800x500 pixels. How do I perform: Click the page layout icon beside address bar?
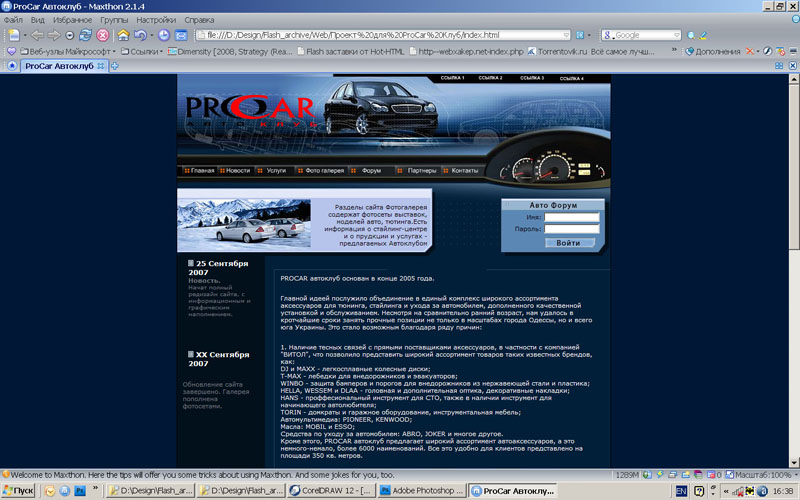[580, 35]
